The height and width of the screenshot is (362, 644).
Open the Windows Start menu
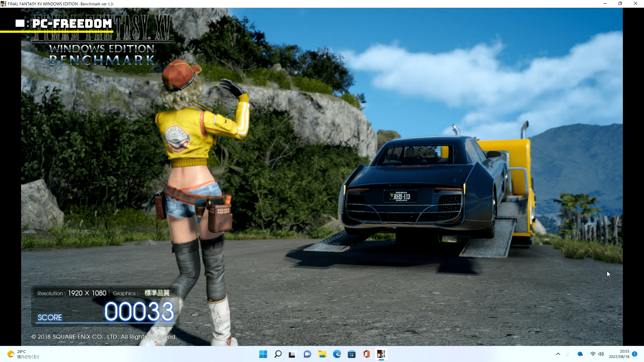pos(263,354)
